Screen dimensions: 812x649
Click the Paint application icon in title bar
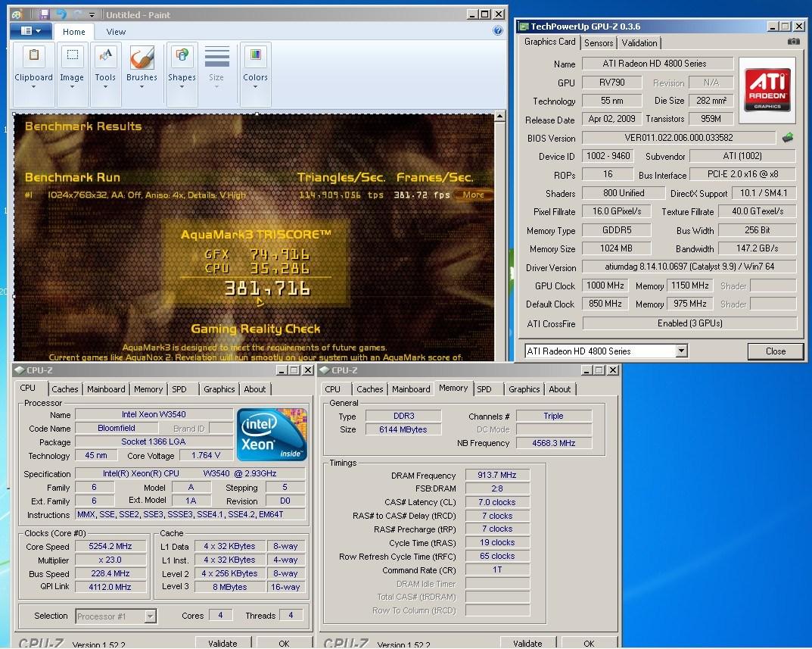point(17,14)
